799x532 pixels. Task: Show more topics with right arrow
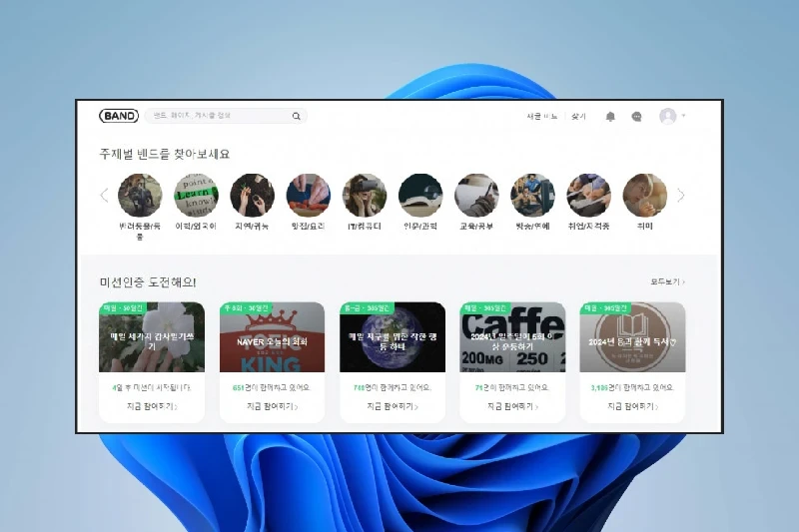[x=681, y=196]
